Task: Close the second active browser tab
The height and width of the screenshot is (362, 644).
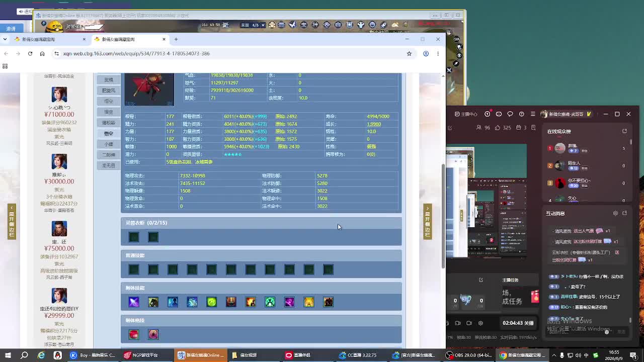Action: coord(164,39)
